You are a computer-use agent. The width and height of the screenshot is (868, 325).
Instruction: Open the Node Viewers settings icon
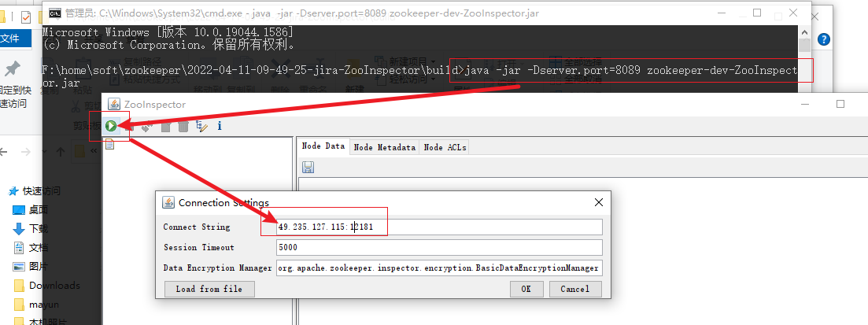click(x=201, y=127)
